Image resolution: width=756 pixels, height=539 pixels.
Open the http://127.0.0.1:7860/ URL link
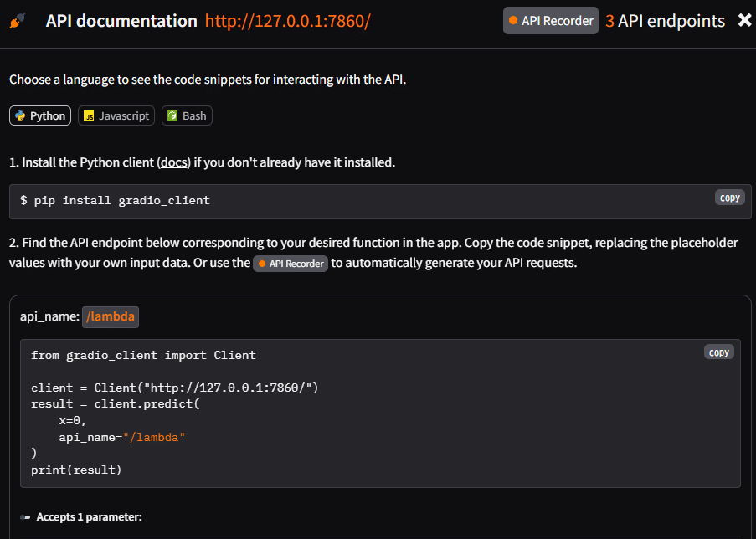pos(288,21)
